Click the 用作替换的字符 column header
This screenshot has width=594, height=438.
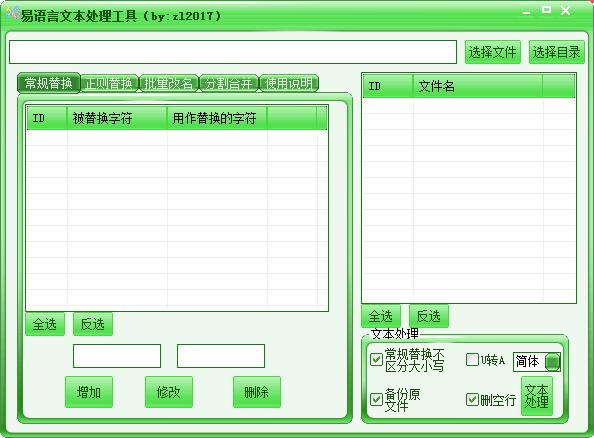[217, 118]
